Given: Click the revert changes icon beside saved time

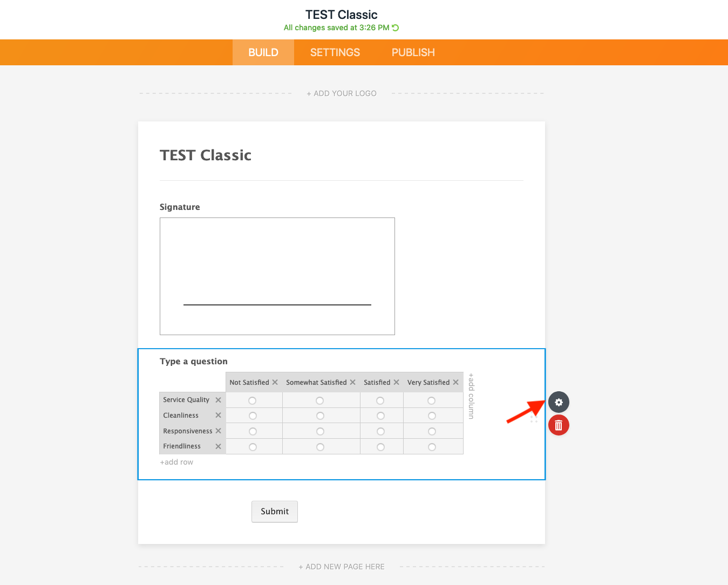Looking at the screenshot, I should [x=396, y=28].
